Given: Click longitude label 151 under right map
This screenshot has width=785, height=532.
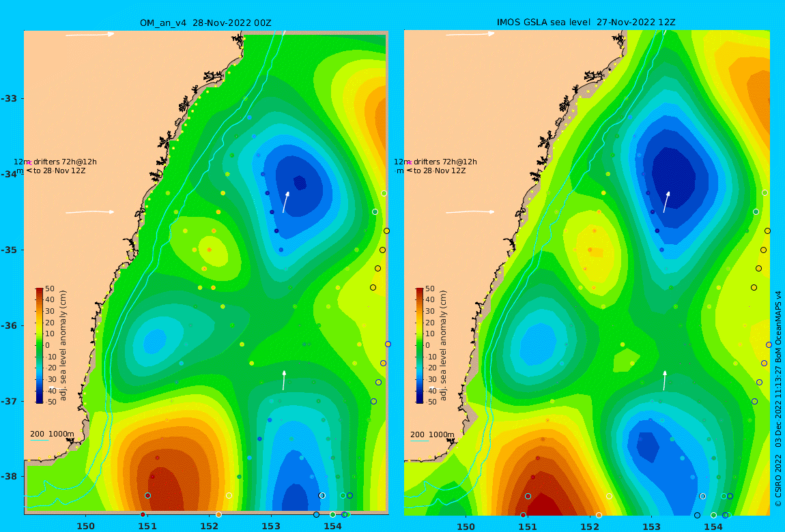Looking at the screenshot, I should tap(528, 527).
